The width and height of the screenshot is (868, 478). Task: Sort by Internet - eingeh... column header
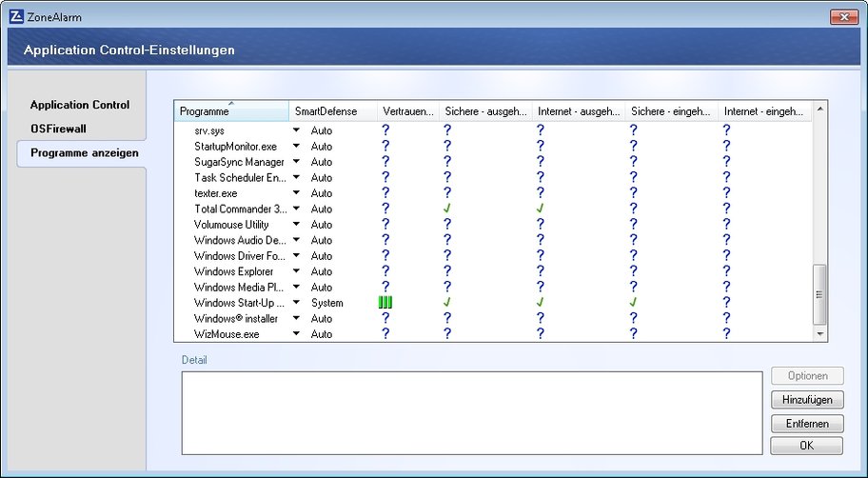coord(764,111)
